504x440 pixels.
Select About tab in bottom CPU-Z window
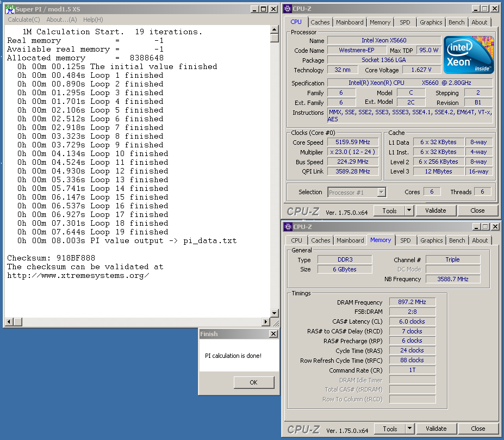(x=480, y=240)
